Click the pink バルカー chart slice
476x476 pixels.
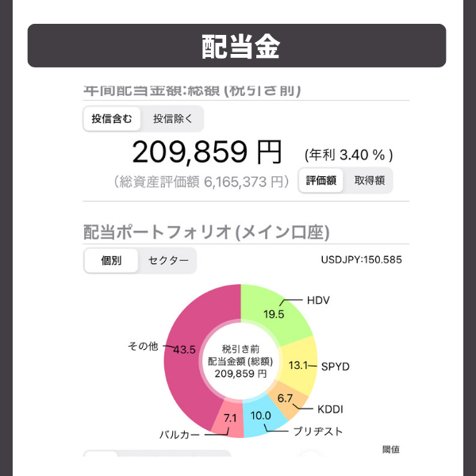tap(229, 420)
